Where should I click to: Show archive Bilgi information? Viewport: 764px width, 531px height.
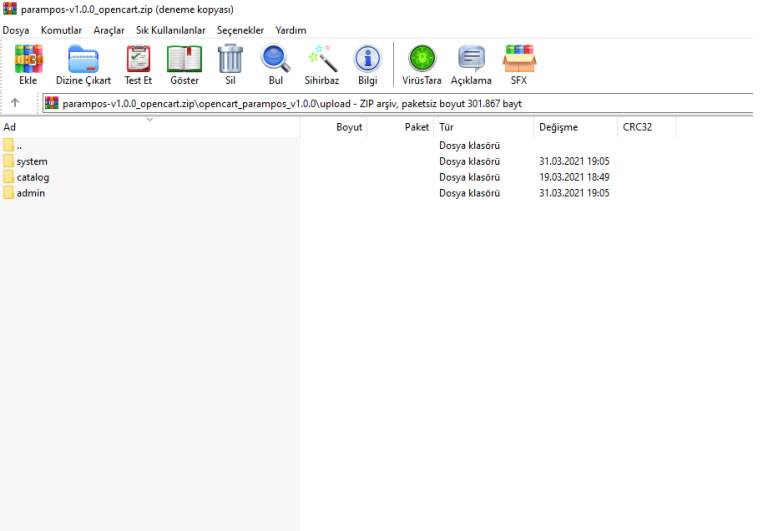367,59
